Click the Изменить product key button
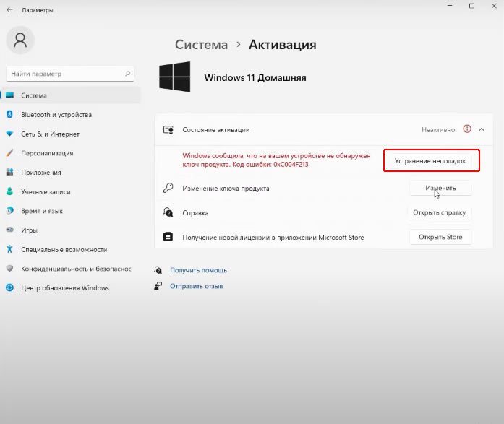504x424 pixels. tap(440, 188)
